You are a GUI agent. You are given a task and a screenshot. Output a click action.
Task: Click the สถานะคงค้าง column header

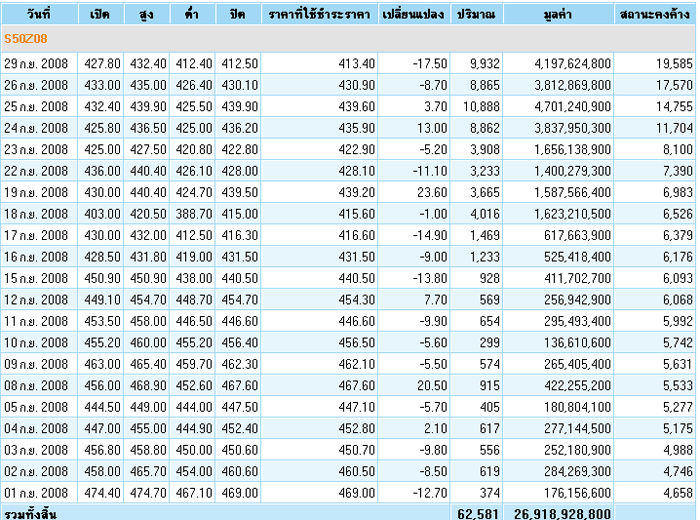coord(654,15)
